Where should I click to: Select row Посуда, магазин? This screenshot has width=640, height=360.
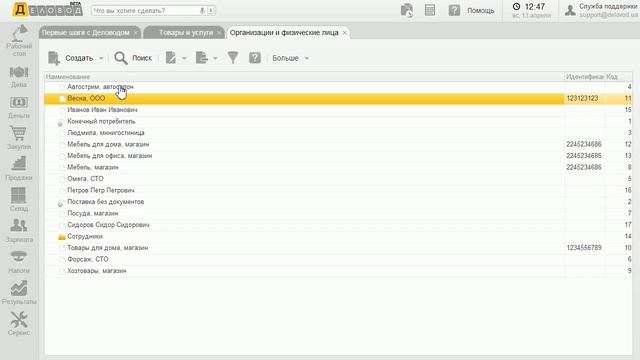tap(338, 213)
